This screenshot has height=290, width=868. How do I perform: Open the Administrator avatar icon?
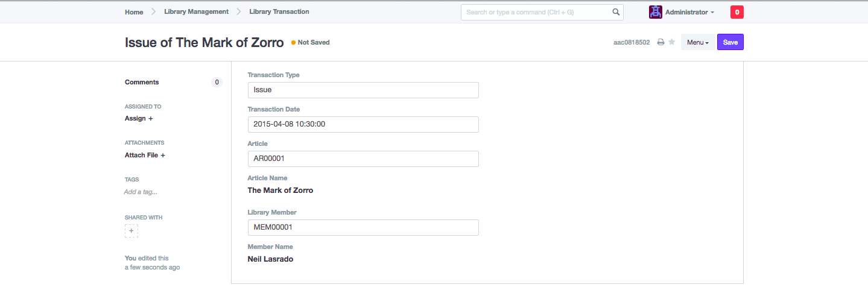coord(655,12)
